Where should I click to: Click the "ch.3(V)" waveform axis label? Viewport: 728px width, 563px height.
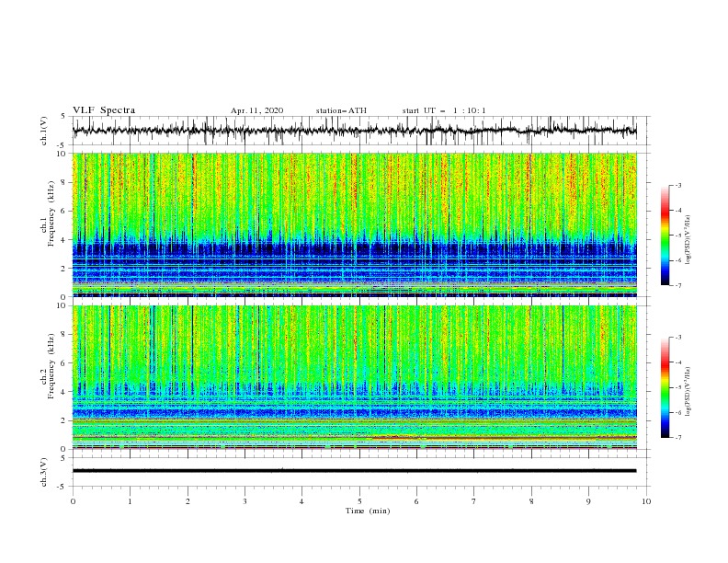[44, 472]
